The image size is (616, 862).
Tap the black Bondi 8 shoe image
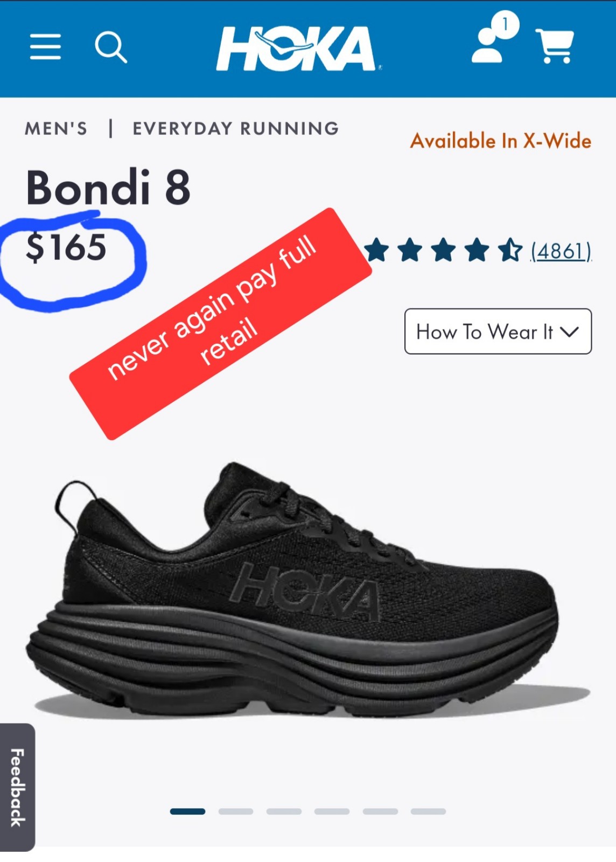[x=308, y=590]
